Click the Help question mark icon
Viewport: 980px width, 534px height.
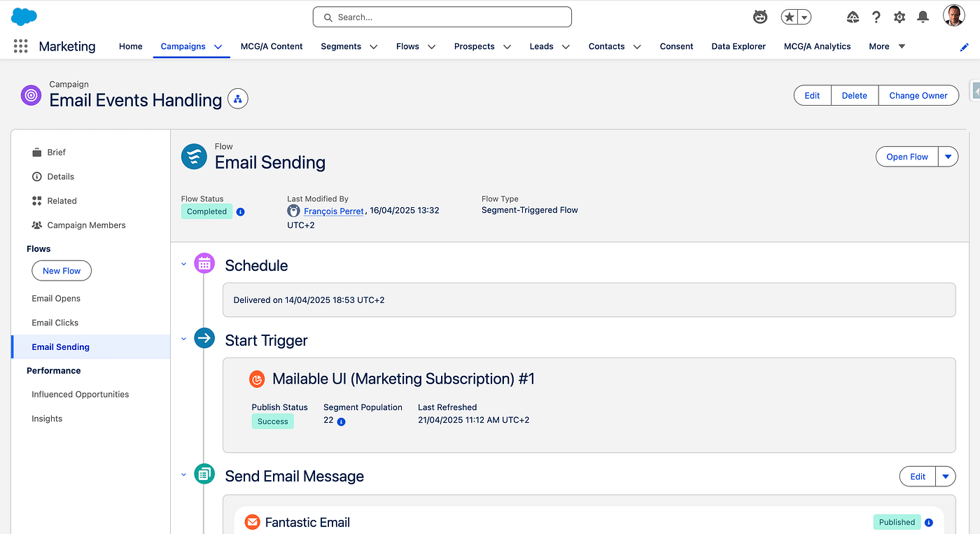pyautogui.click(x=876, y=17)
